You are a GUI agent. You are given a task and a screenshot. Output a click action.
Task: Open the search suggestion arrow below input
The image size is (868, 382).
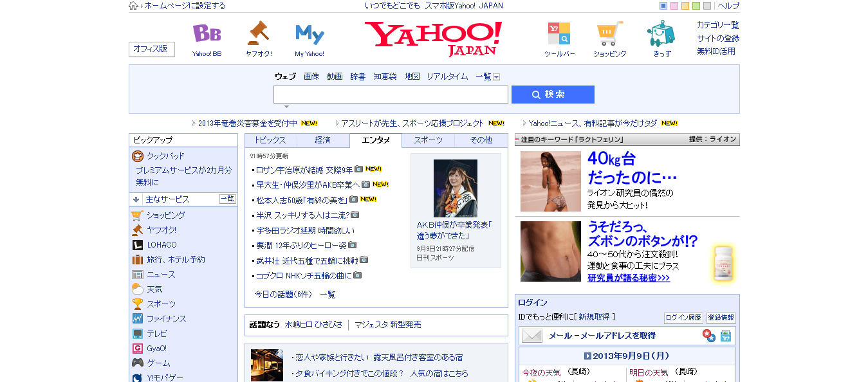286,107
